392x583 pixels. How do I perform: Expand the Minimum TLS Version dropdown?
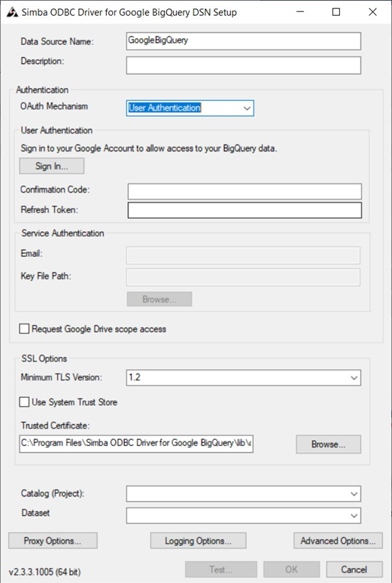[x=243, y=378]
